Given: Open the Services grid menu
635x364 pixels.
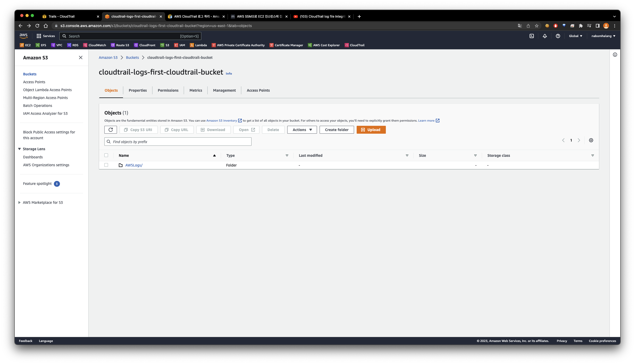Looking at the screenshot, I should (46, 36).
